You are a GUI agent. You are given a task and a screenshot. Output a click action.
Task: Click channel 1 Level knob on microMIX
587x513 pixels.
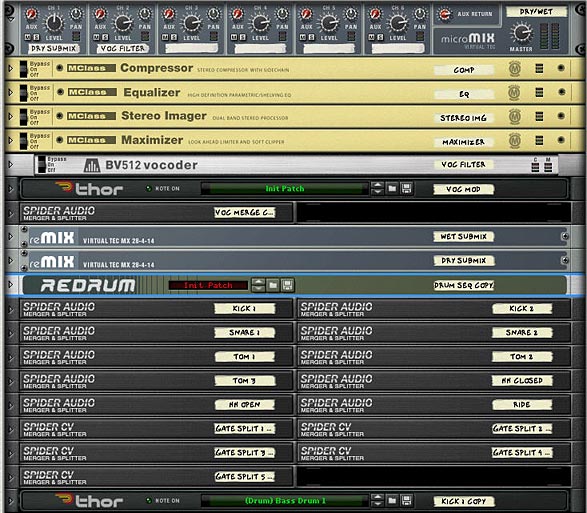tap(55, 23)
